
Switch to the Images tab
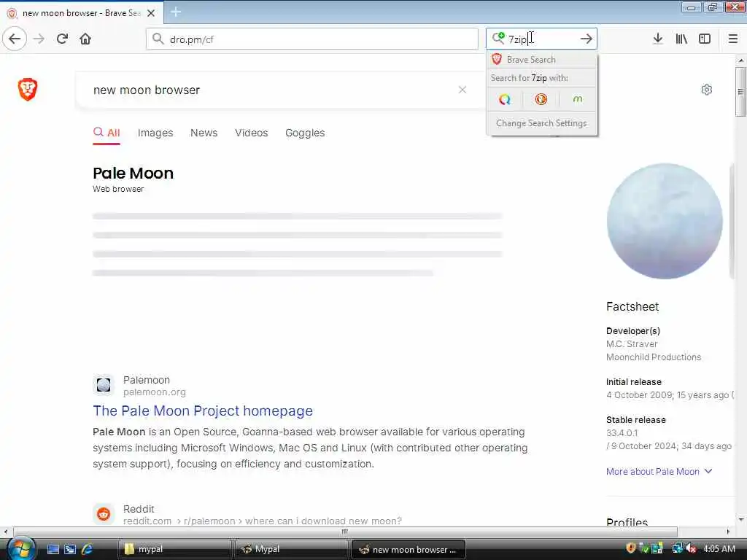click(155, 133)
